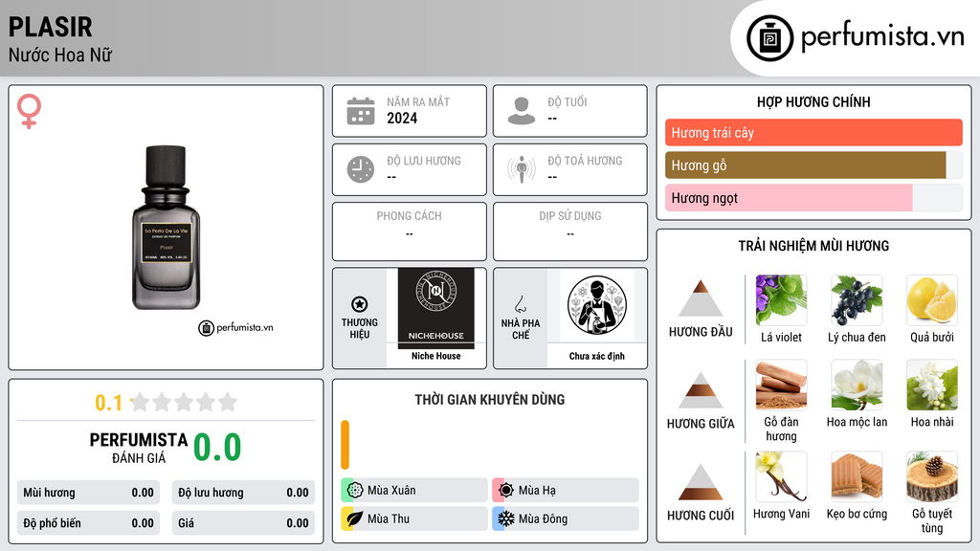The image size is (980, 551).
Task: Click the Mùa Hạ sun icon
Action: tap(506, 490)
